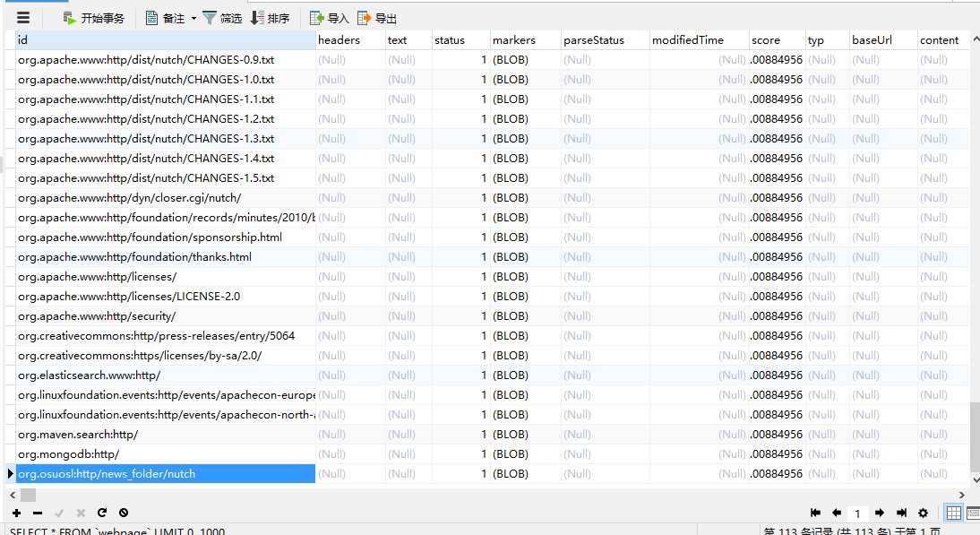The image size is (980, 535).
Task: Select the CHANGES-1.0.txt row id
Action: click(166, 80)
